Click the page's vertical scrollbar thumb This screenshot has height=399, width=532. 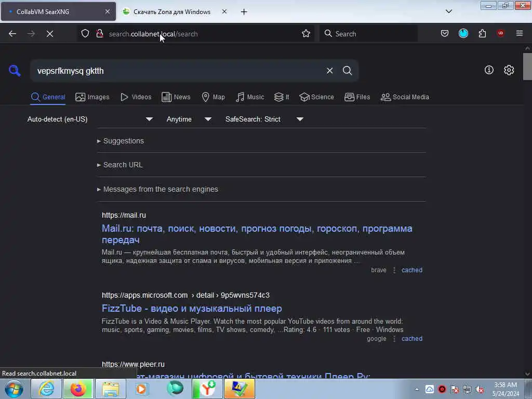527,66
